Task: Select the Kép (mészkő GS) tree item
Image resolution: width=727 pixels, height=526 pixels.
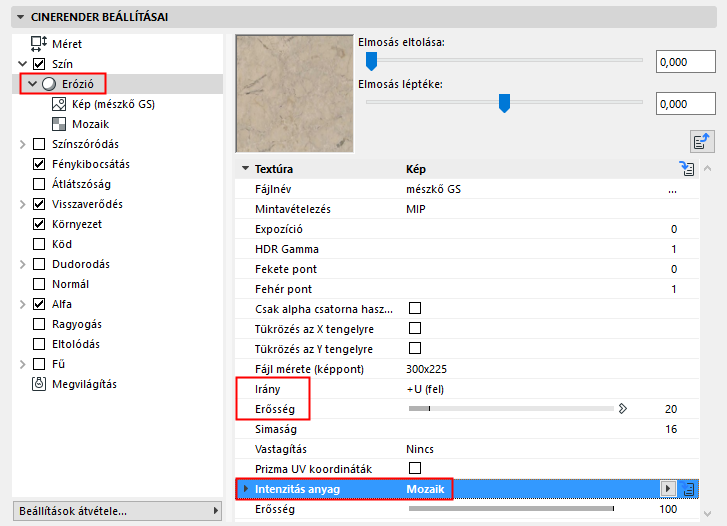Action: 113,104
